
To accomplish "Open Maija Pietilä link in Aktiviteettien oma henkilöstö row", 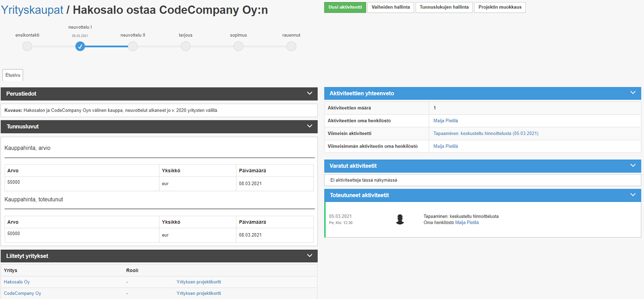I will click(446, 121).
